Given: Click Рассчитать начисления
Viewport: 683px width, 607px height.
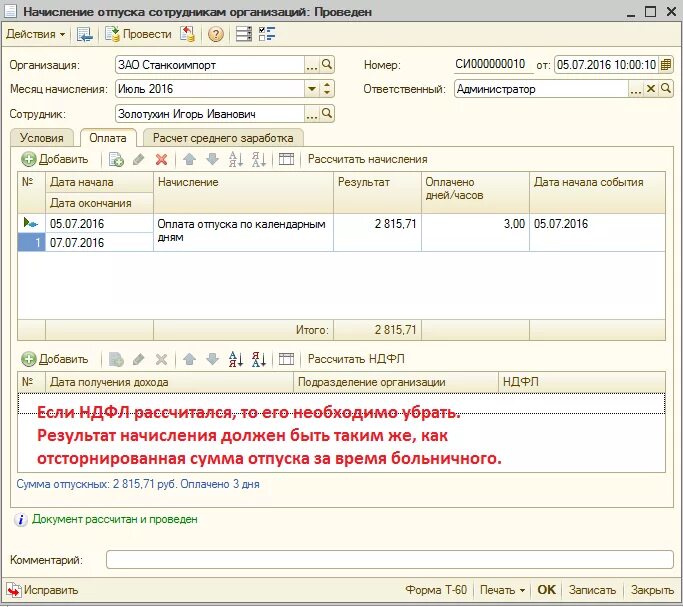Looking at the screenshot, I should coord(368,159).
